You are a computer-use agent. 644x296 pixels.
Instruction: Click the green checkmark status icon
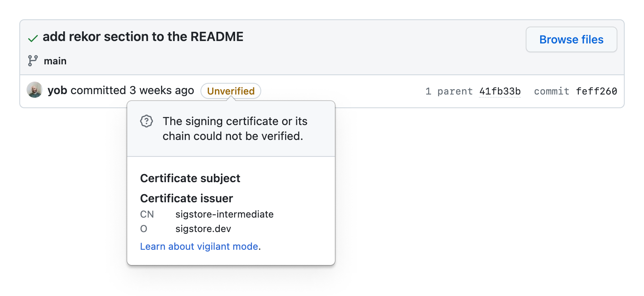pyautogui.click(x=33, y=39)
